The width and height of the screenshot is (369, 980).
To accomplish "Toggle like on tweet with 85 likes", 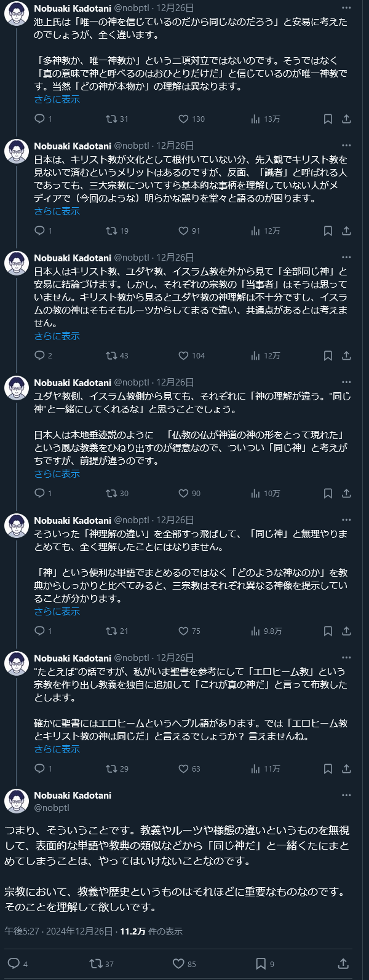I will pos(178,963).
